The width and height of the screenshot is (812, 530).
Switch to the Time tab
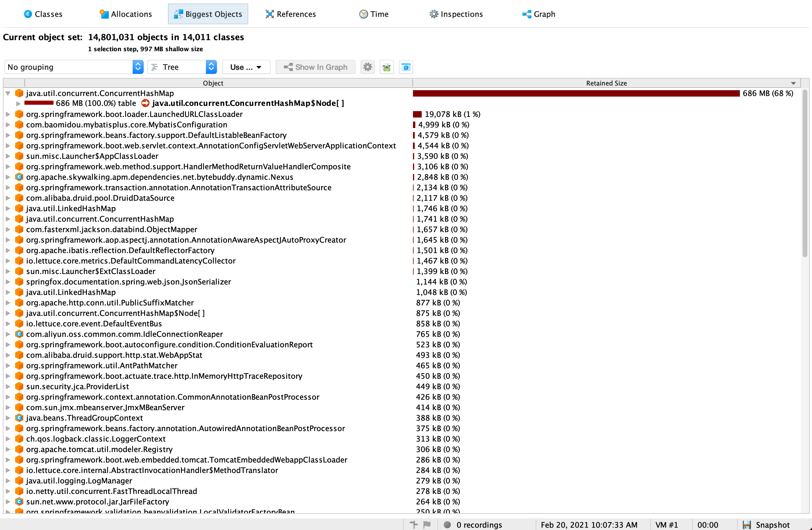(x=374, y=14)
